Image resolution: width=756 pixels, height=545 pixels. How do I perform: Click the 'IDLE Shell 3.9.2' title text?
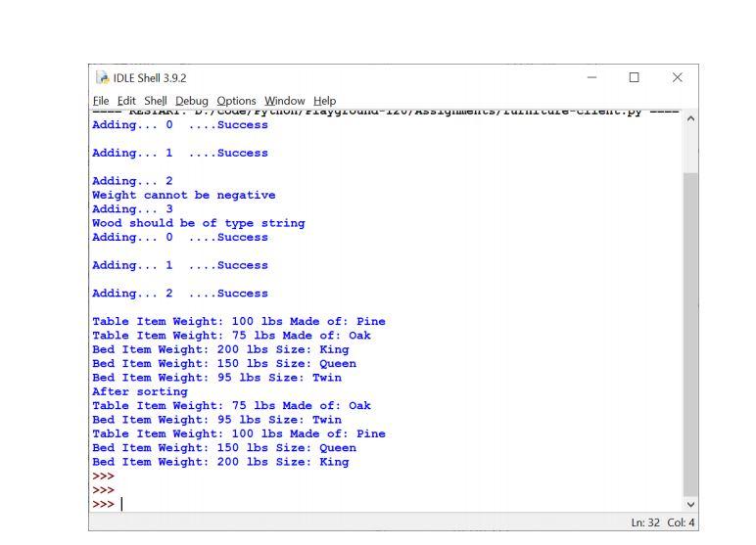[x=150, y=78]
